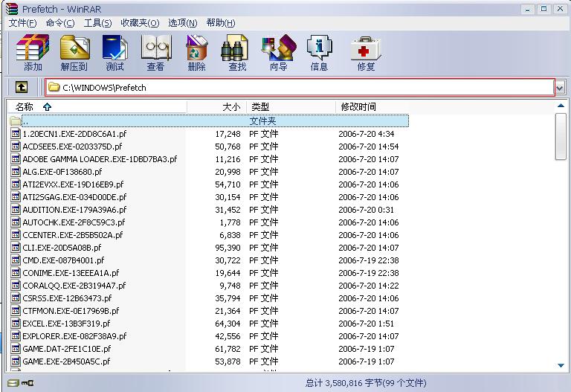
Task: Select CCENTER.EXE-2B5B502A.pf file
Action: [x=72, y=235]
